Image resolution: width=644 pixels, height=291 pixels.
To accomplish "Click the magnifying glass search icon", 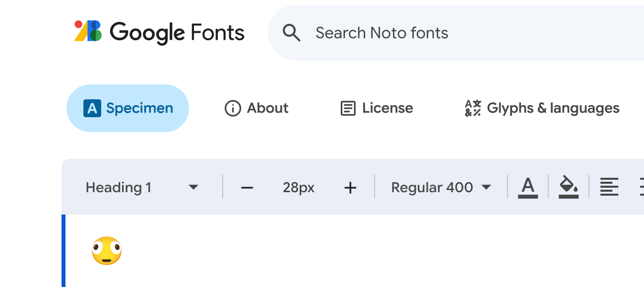I will click(291, 33).
